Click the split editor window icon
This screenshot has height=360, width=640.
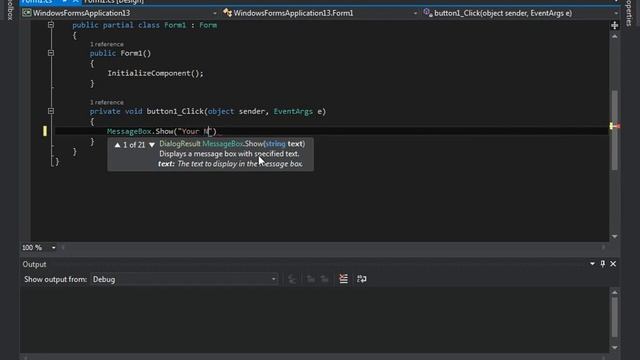[614, 25]
